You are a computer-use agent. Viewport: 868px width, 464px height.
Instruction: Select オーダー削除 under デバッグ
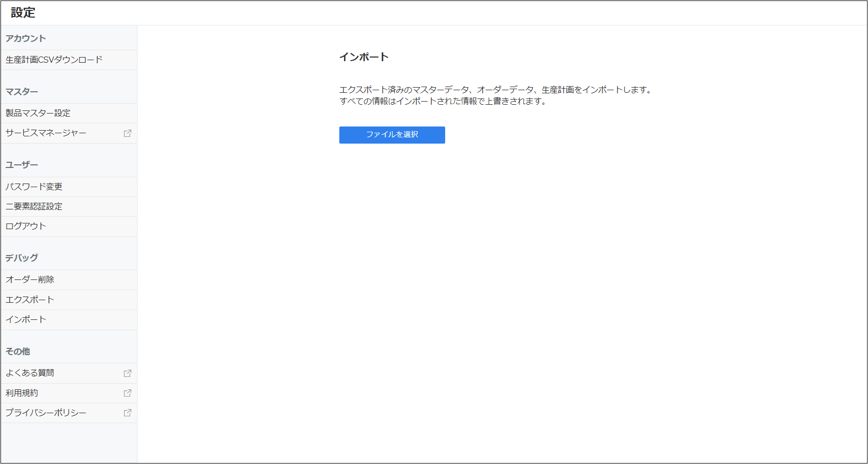[x=69, y=280]
